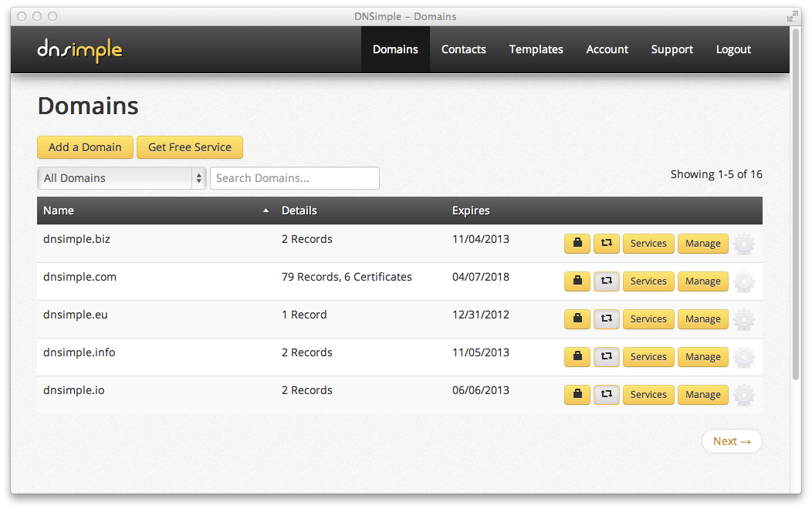Switch to the Account tab
The height and width of the screenshot is (509, 812).
click(607, 49)
